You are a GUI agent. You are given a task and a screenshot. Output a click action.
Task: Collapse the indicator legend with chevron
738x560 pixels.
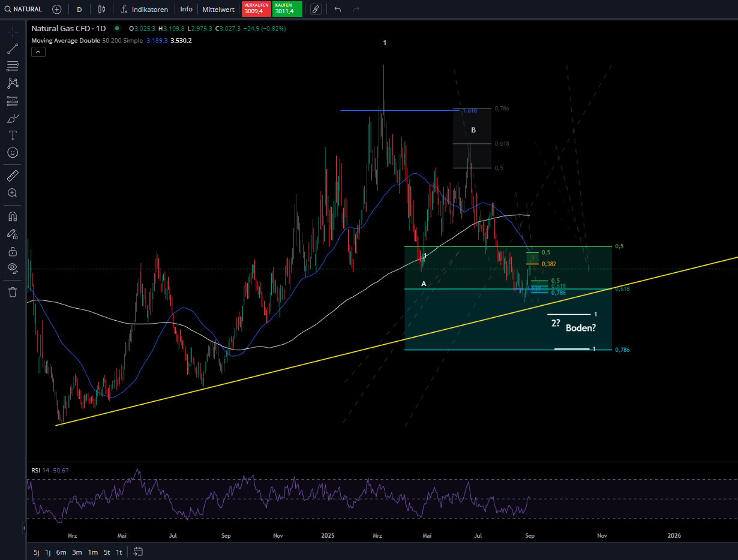click(37, 52)
